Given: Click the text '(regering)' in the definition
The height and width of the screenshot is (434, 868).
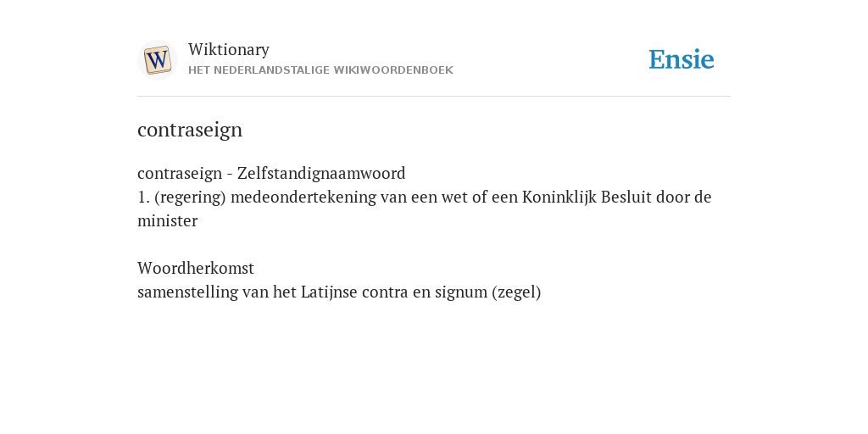Looking at the screenshot, I should 191,197.
